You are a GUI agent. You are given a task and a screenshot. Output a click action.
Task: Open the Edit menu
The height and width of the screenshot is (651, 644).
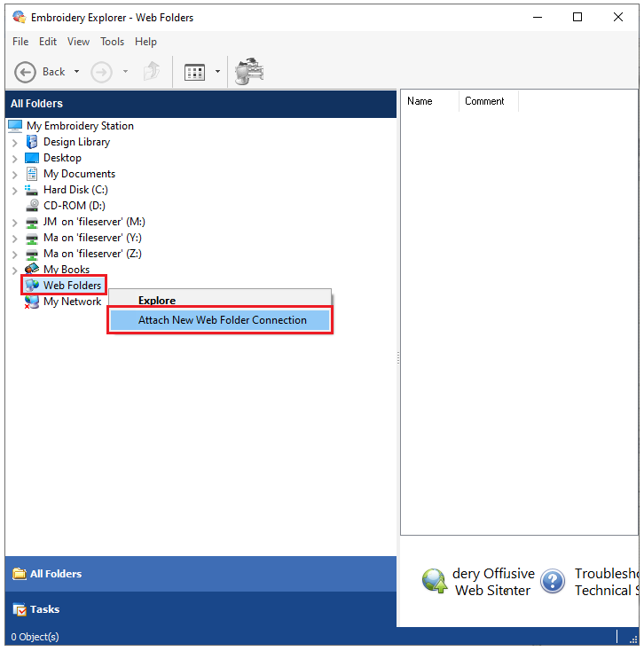(48, 42)
